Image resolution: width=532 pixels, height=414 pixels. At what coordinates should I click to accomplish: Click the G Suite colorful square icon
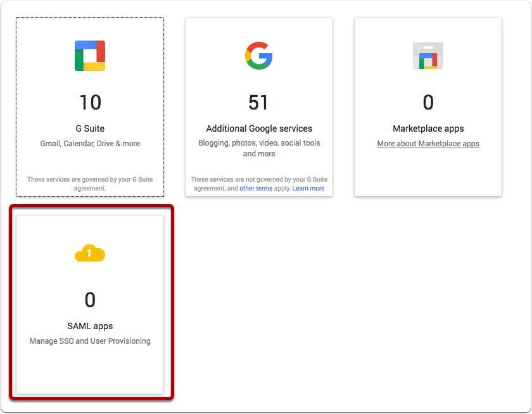[x=90, y=56]
